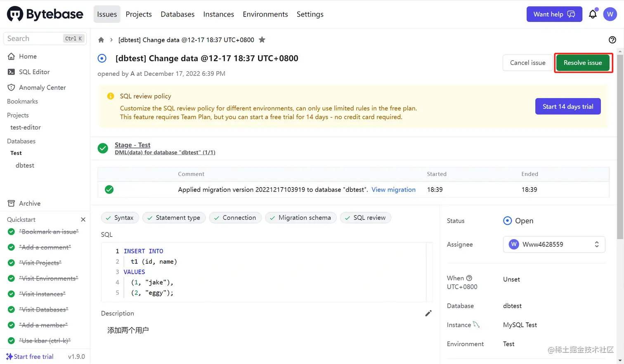The width and height of the screenshot is (624, 364).
Task: Open the user avatar menu
Action: [610, 14]
